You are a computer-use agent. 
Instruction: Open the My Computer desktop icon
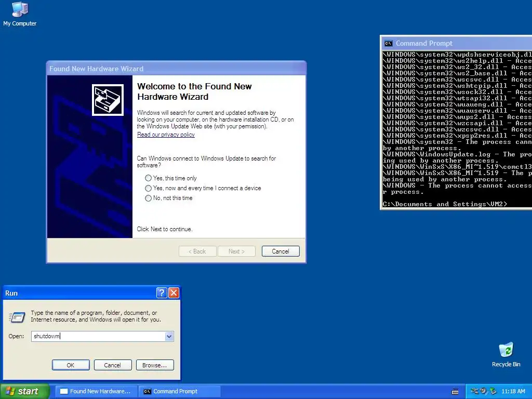[20, 14]
